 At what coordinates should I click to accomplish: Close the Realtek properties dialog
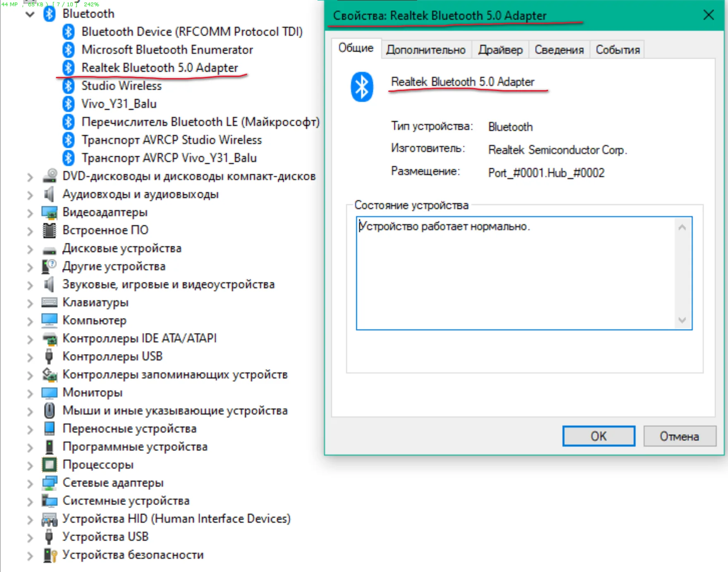click(x=709, y=15)
